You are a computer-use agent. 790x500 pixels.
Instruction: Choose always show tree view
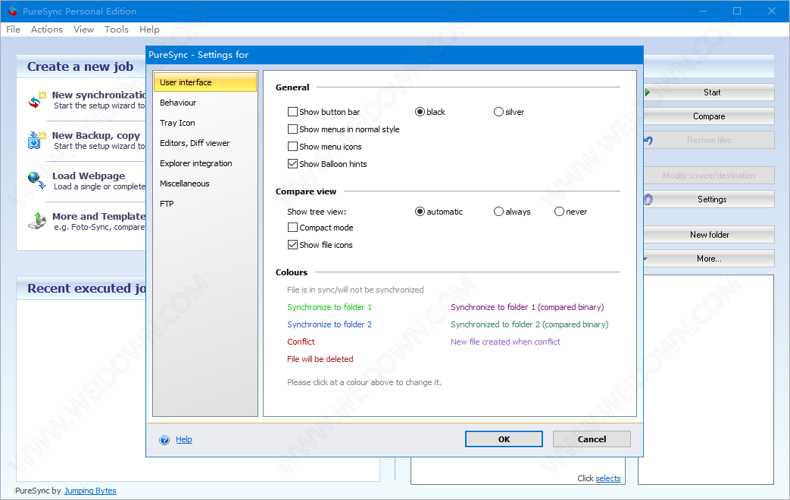(x=498, y=211)
